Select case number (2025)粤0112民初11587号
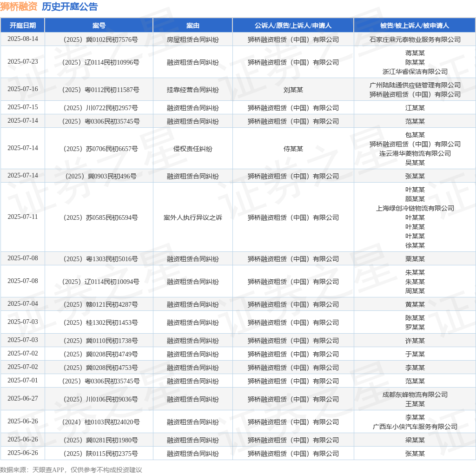This screenshot has width=476, height=474. click(99, 90)
